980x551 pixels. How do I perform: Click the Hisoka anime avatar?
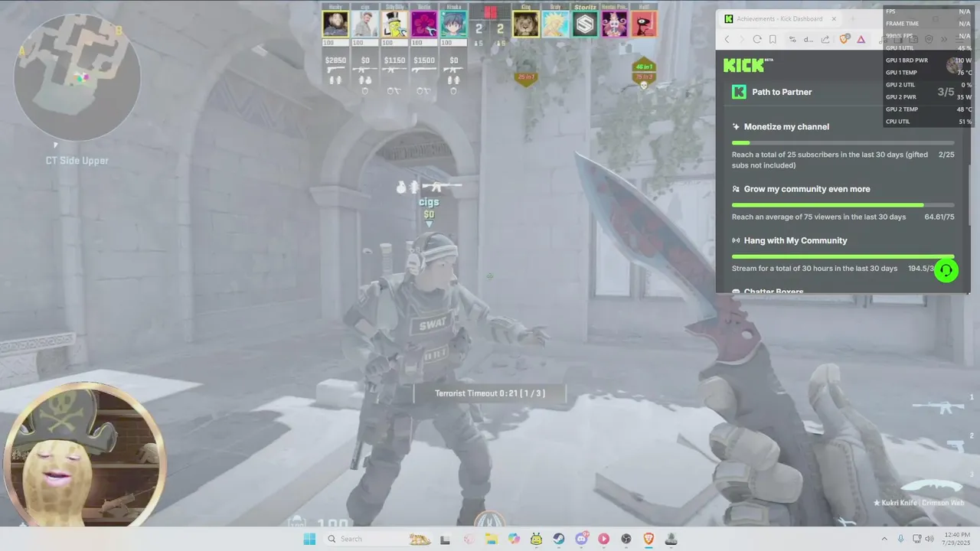click(453, 24)
